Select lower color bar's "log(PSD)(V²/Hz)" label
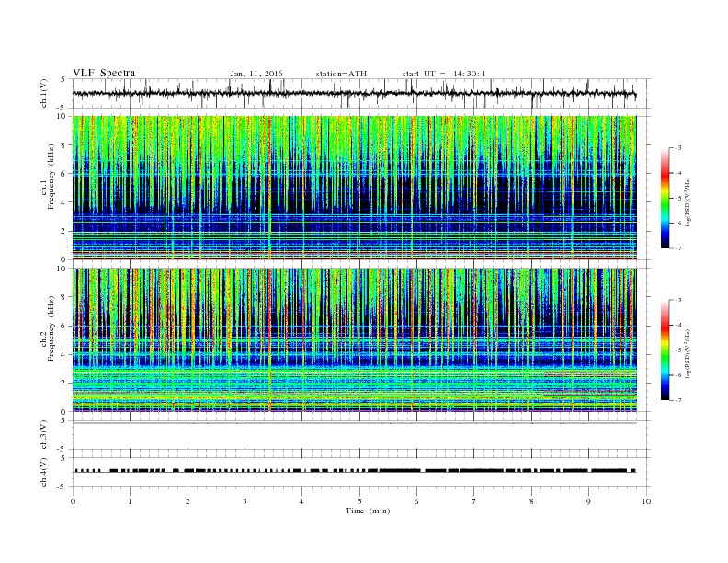Screen dimensions: 728x563 (688, 353)
